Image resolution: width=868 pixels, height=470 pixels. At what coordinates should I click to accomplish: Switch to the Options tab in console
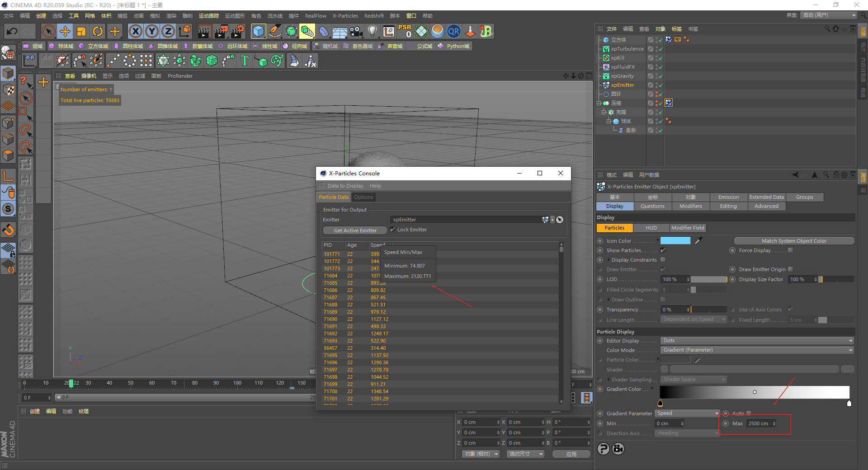click(363, 197)
